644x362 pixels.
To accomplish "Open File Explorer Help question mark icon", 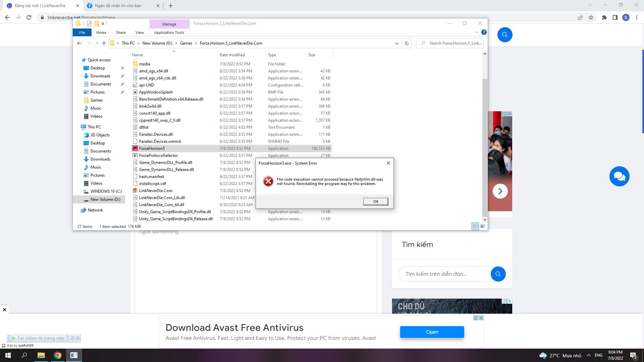I will coord(484,32).
